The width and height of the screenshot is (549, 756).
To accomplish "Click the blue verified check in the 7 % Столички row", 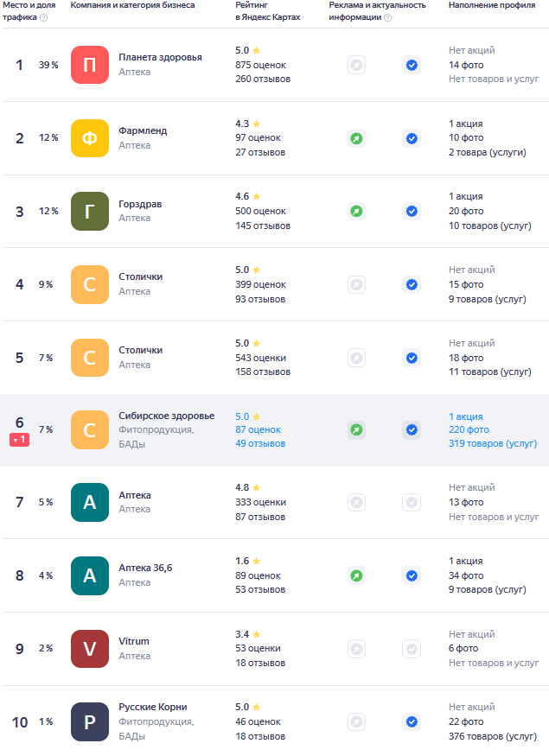I will pyautogui.click(x=412, y=358).
